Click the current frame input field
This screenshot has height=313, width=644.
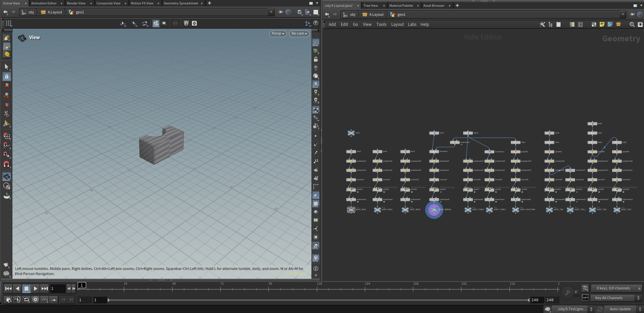pos(58,288)
